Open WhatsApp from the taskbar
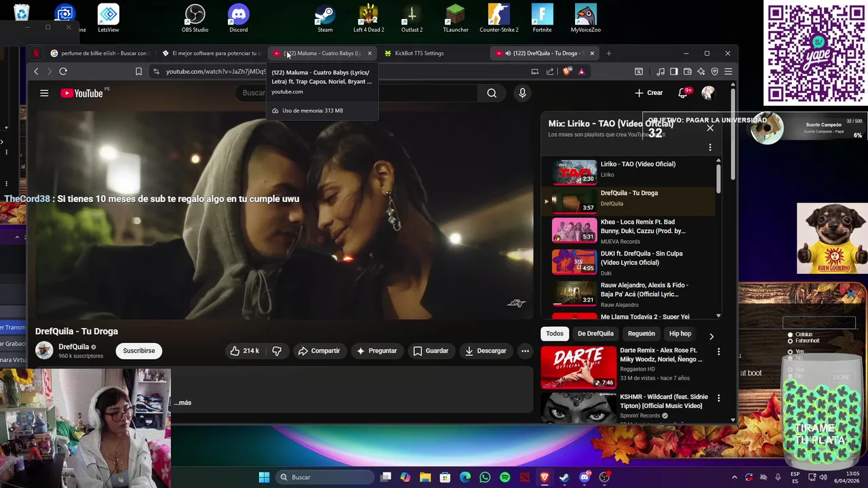 coord(485,477)
